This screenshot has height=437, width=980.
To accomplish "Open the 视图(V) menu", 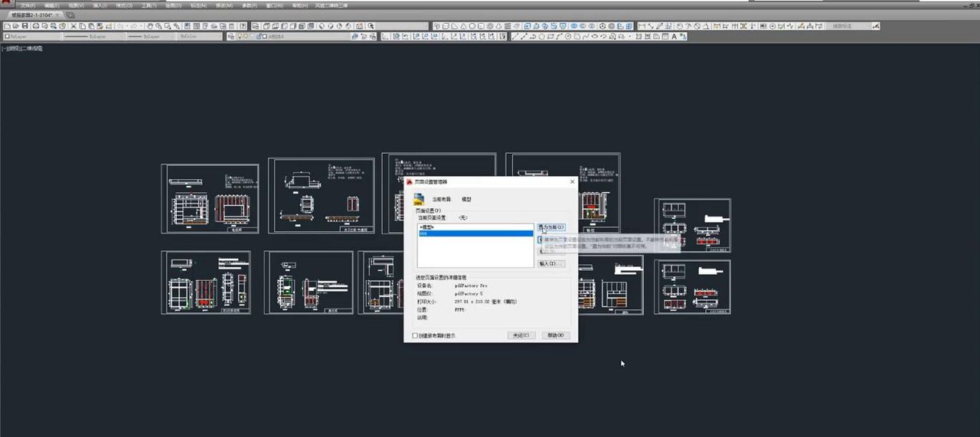I will pos(76,5).
